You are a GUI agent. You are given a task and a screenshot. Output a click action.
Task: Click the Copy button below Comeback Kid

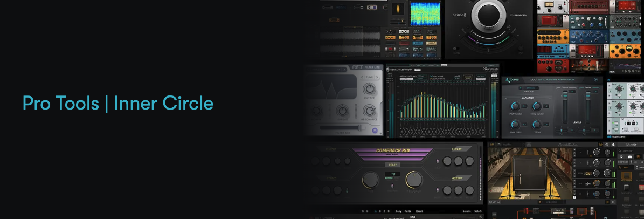tap(398, 211)
